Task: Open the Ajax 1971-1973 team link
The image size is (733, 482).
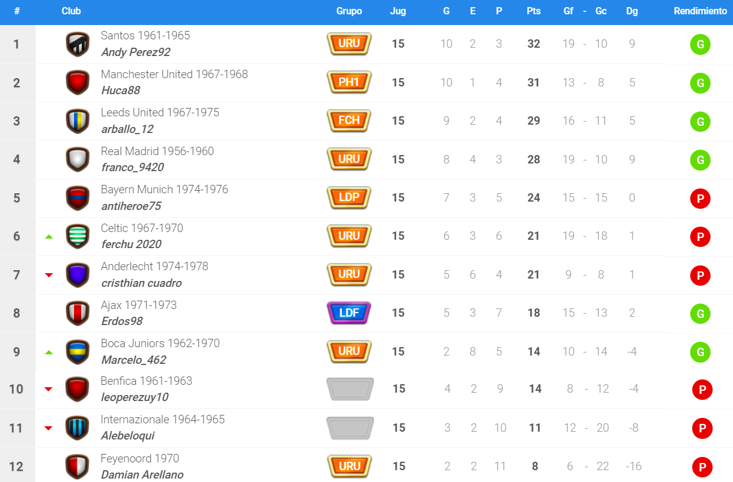Action: [x=138, y=305]
